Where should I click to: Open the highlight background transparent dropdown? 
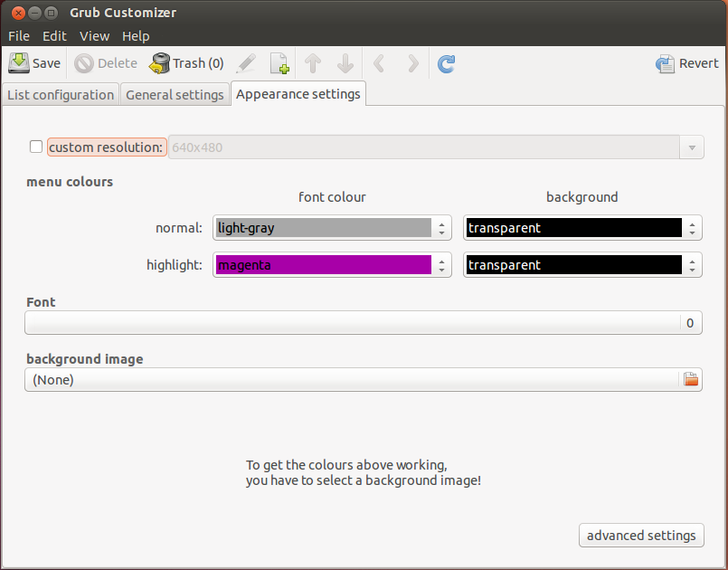click(x=582, y=265)
